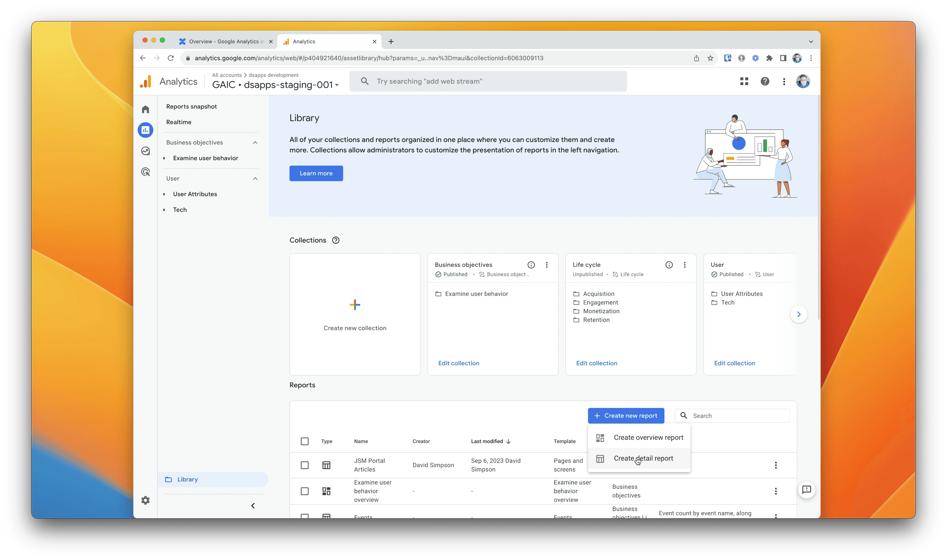Open the Home icon in left rail
Image resolution: width=947 pixels, height=560 pixels.
tap(145, 109)
